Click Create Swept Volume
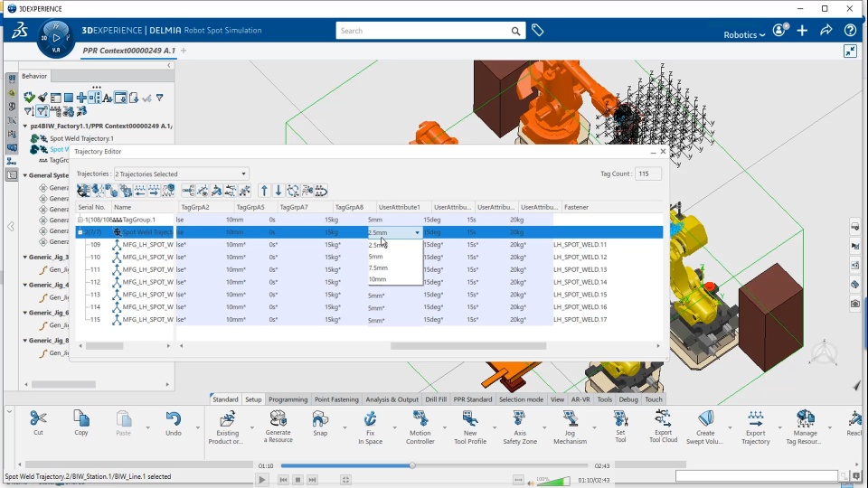Viewport: 868px width, 488px height. click(705, 427)
